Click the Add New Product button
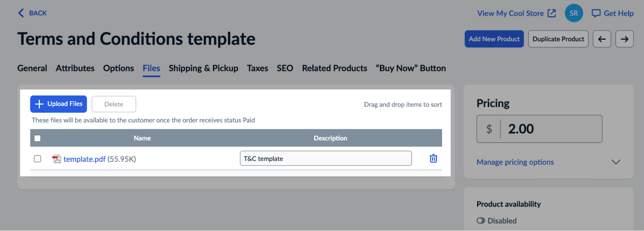The height and width of the screenshot is (231, 644). click(x=494, y=39)
